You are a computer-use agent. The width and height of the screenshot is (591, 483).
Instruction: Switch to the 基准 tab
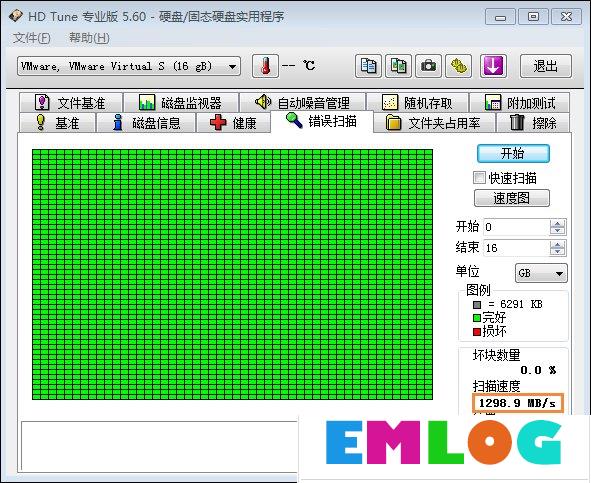pyautogui.click(x=57, y=123)
